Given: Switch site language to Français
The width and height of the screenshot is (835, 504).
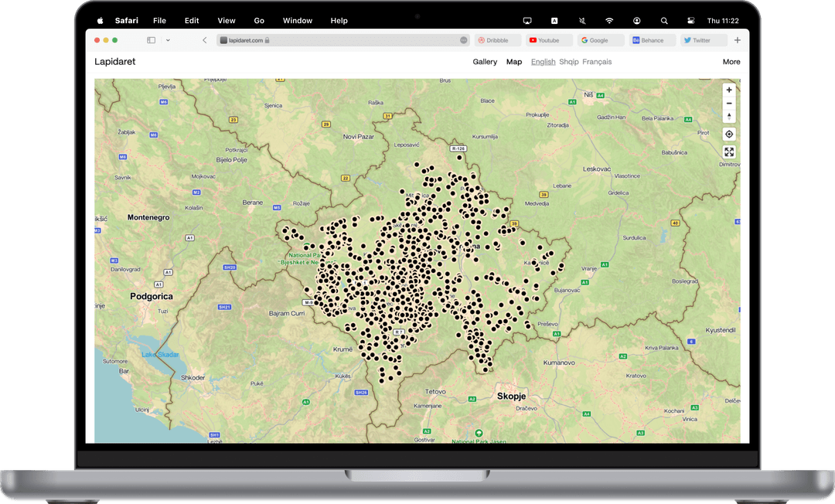Looking at the screenshot, I should 596,62.
